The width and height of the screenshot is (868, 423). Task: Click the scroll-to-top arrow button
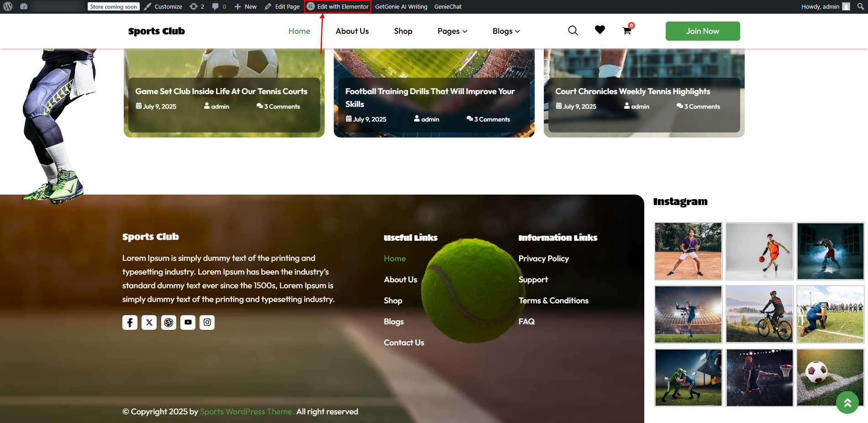pos(847,402)
